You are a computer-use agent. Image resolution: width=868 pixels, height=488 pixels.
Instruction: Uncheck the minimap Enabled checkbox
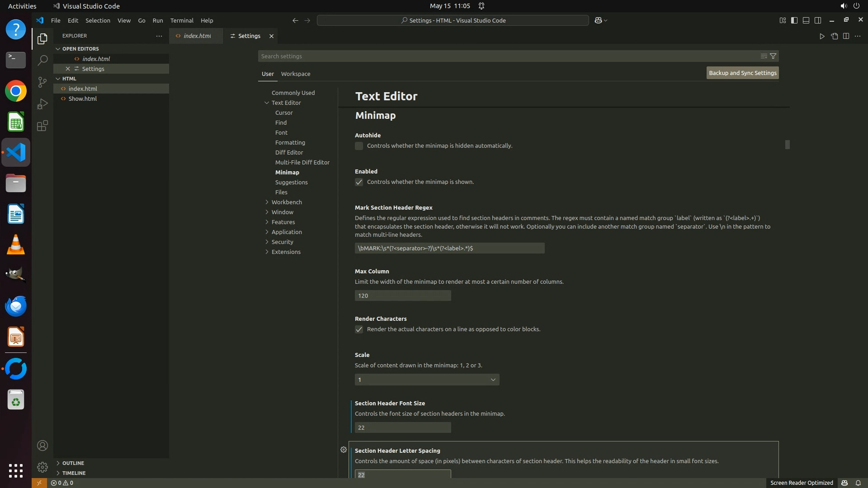[x=359, y=182]
